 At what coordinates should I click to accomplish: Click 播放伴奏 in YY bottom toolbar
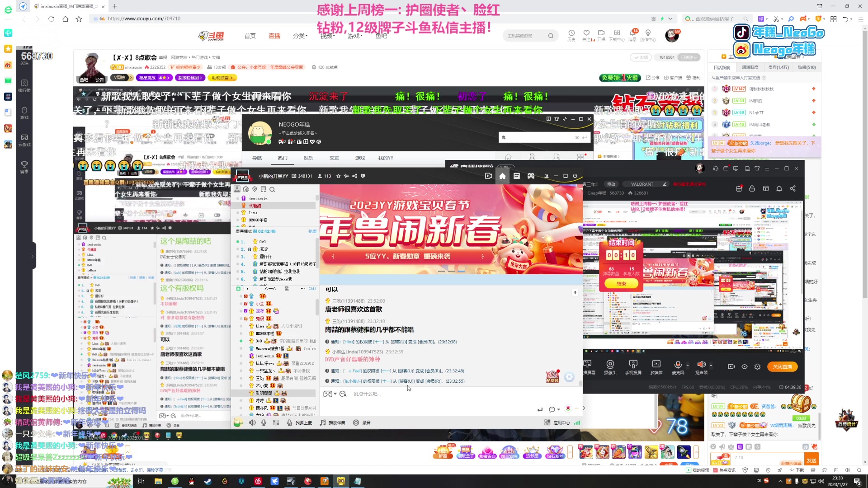(x=332, y=423)
